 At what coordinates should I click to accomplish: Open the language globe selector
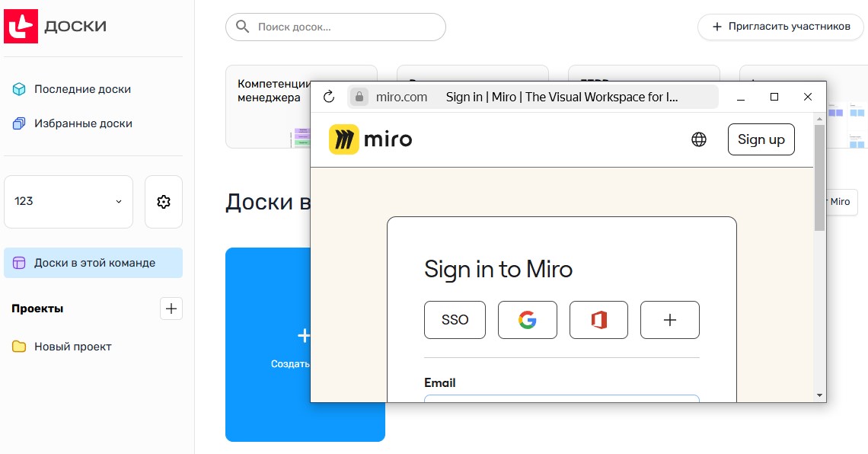coord(699,139)
